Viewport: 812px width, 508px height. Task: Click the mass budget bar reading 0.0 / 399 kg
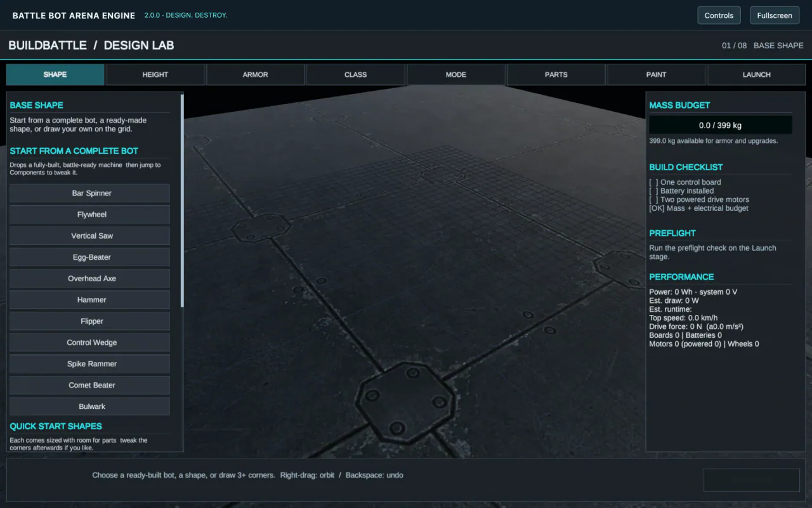[x=720, y=125]
